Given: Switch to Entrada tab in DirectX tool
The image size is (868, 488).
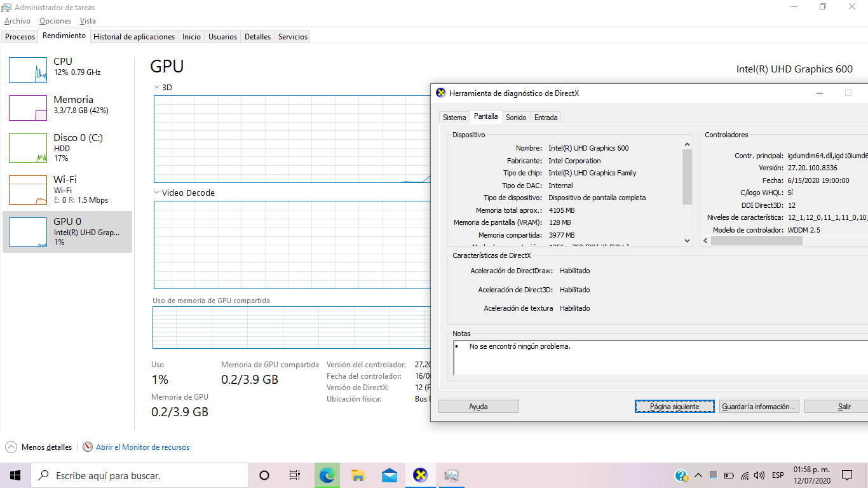Looking at the screenshot, I should coord(546,118).
